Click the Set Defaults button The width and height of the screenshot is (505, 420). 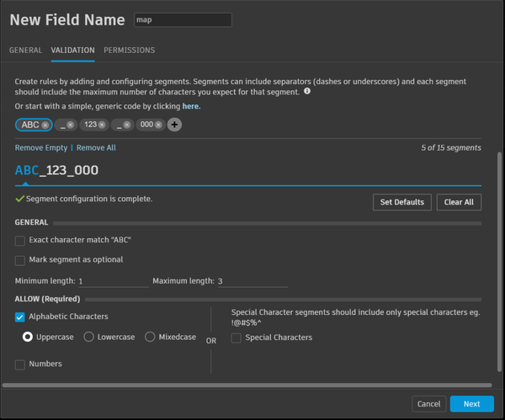[x=402, y=202]
